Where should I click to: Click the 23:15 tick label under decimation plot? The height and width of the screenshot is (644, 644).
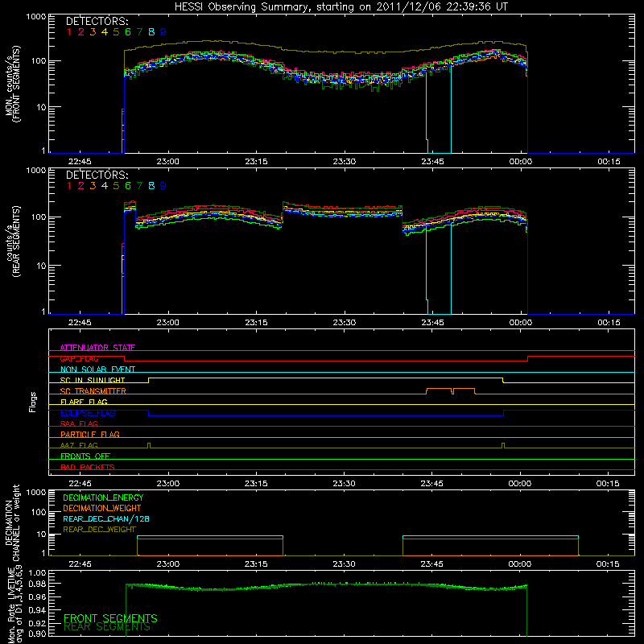click(x=256, y=564)
